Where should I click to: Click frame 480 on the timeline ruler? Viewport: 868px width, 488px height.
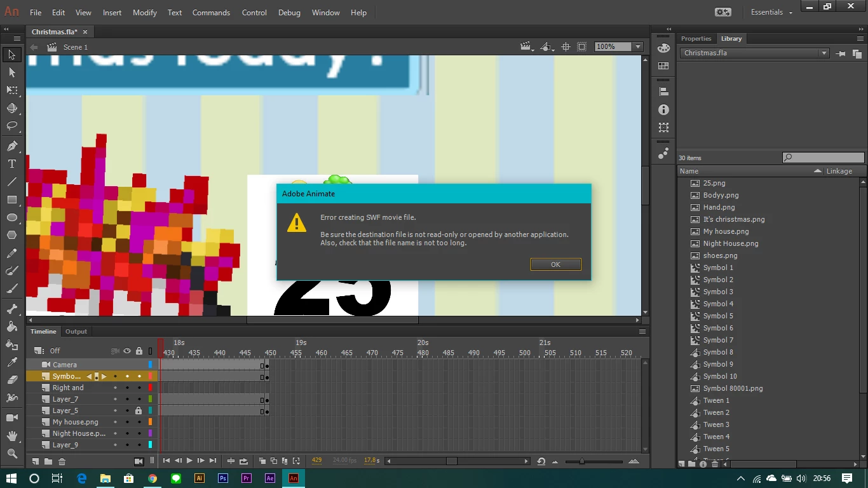pyautogui.click(x=423, y=353)
